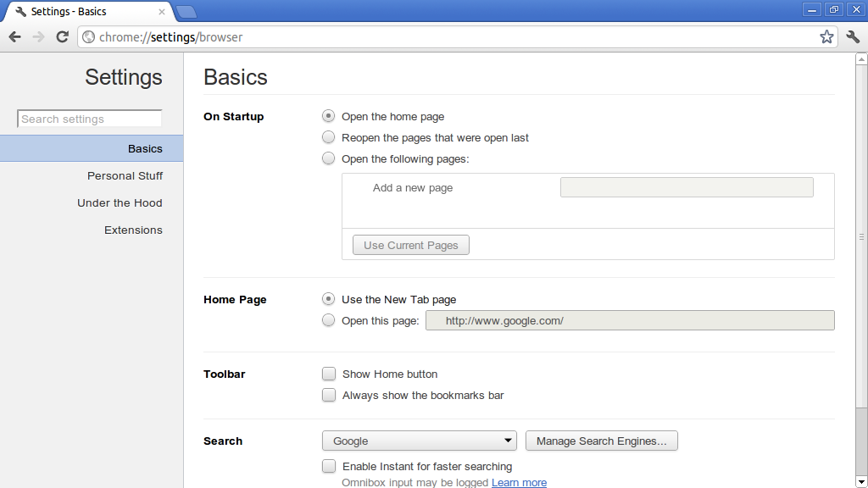This screenshot has width=868, height=488.
Task: Open a new tab
Action: point(186,11)
